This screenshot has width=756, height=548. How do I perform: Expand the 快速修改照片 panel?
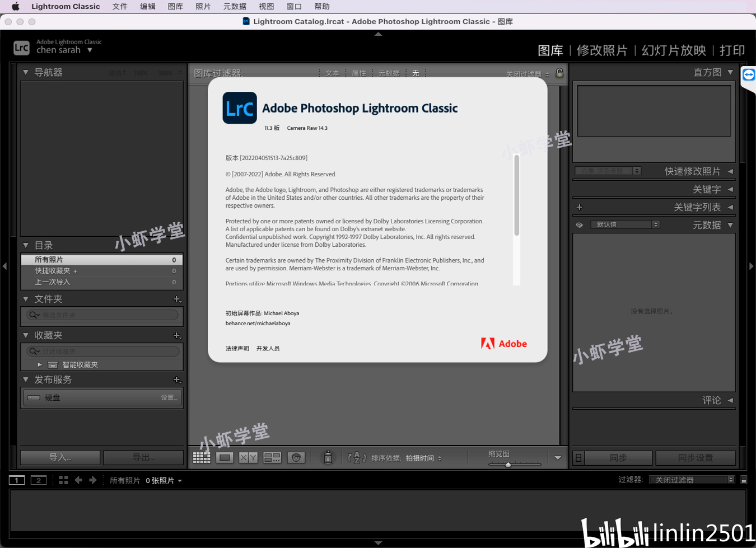coord(730,171)
